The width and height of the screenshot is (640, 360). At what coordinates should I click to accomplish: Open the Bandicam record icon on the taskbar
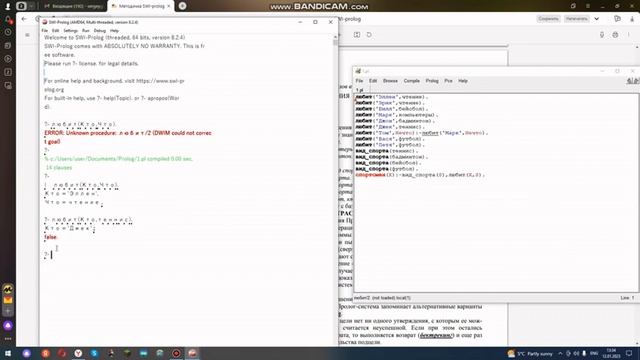176,353
